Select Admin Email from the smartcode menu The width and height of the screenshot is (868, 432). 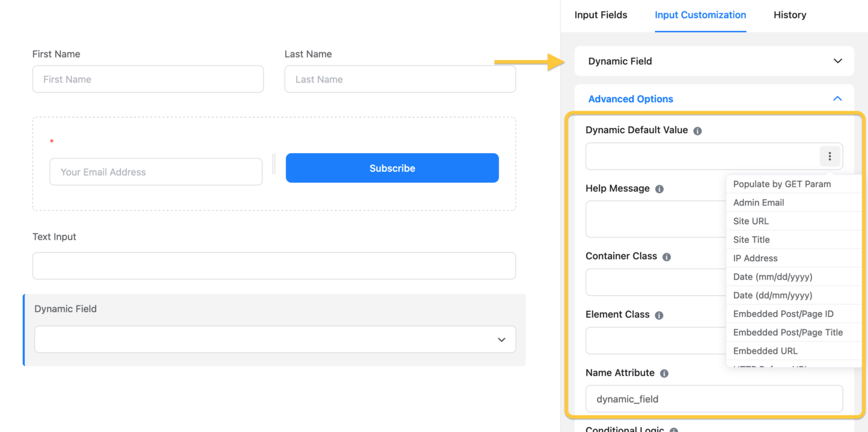coord(758,202)
